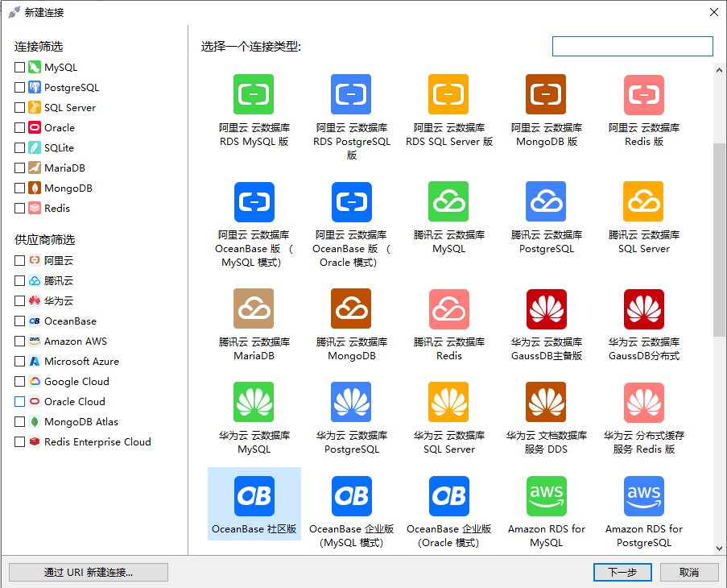Click the scrollbar up arrow

coord(719,71)
